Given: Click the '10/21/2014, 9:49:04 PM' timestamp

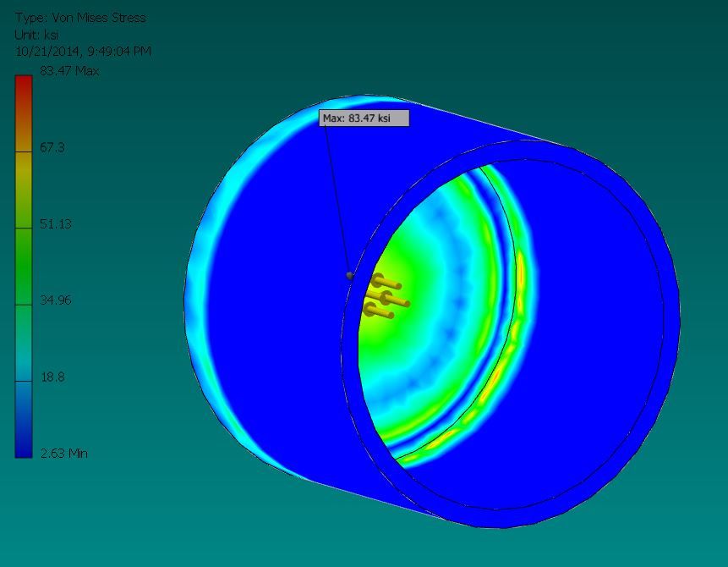Looking at the screenshot, I should (83, 51).
